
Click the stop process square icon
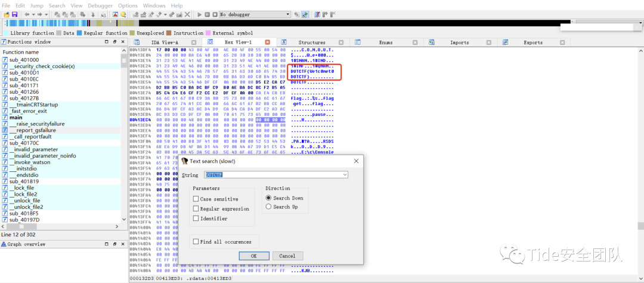click(x=215, y=14)
